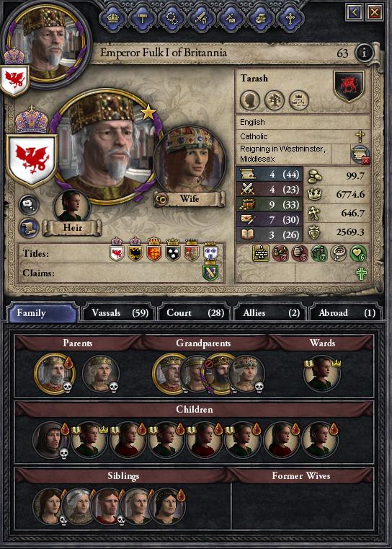Open the Court tab
This screenshot has width=392, height=549.
pos(195,312)
